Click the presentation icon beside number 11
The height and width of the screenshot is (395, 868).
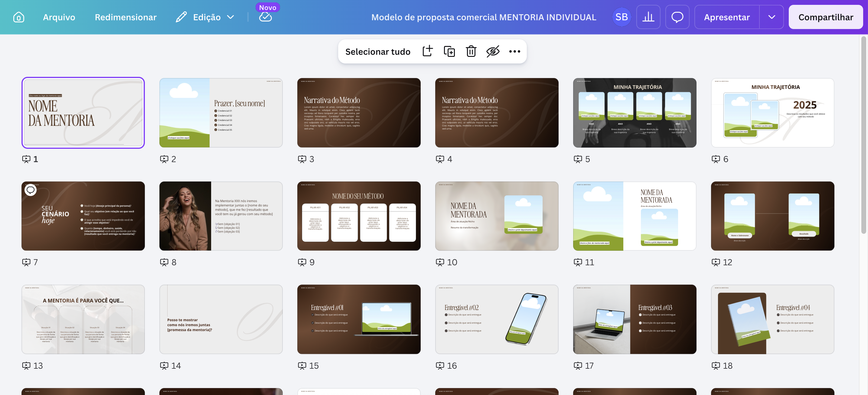[x=578, y=262]
